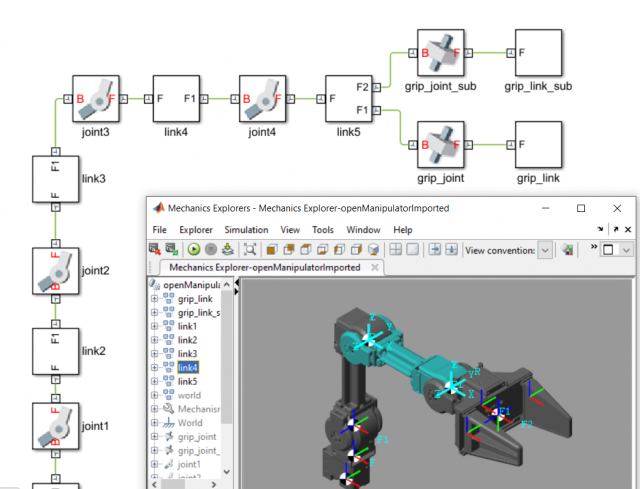Select joint1 in the explorer tree
Viewport: 640px width, 489px height.
pos(189,464)
